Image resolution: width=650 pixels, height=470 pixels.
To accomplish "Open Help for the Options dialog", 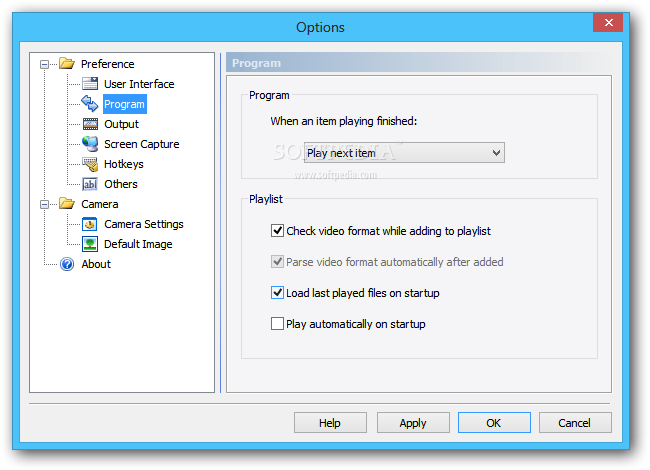I will point(330,423).
